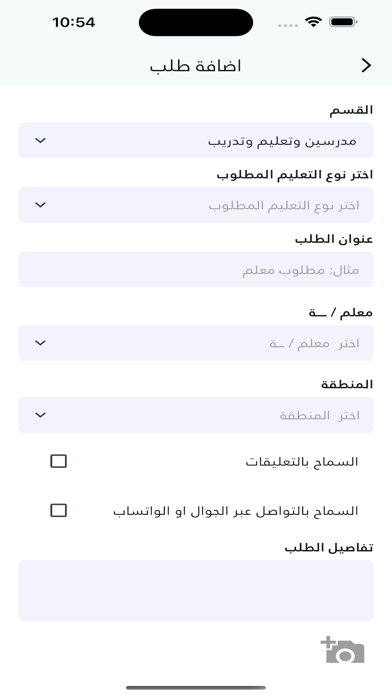Tap the add photo camera icon
Viewport: 392px width, 696px height.
click(x=342, y=650)
